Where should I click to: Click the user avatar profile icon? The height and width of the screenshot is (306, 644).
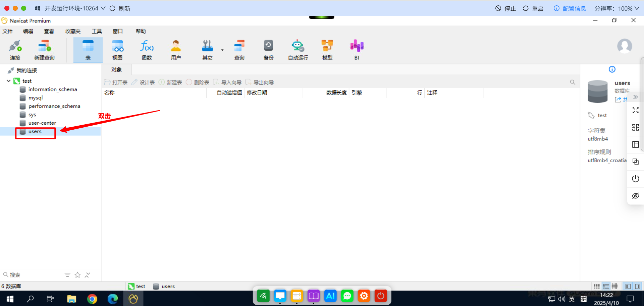click(625, 46)
